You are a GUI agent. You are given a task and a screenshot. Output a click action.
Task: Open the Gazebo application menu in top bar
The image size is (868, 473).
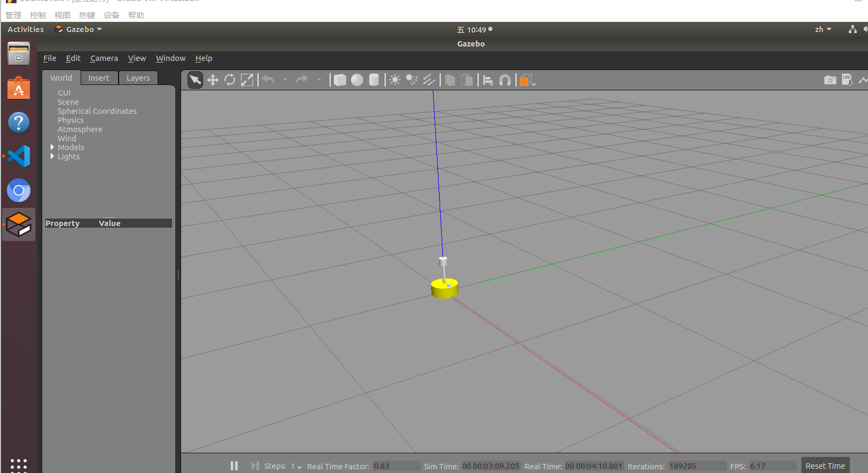[79, 29]
